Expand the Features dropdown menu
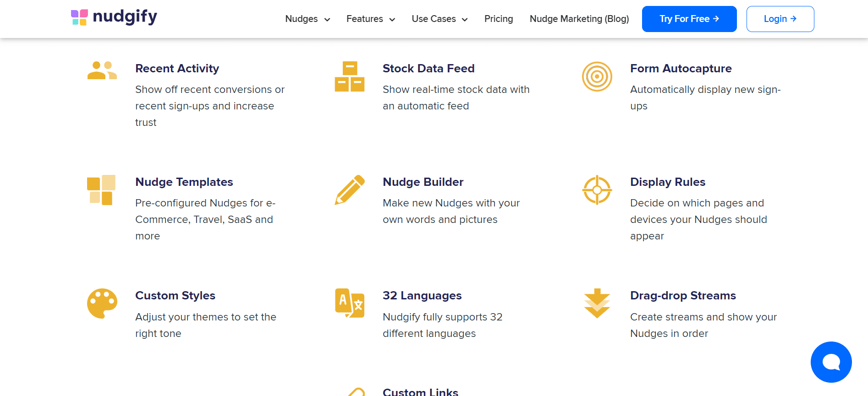This screenshot has height=396, width=868. coord(370,19)
